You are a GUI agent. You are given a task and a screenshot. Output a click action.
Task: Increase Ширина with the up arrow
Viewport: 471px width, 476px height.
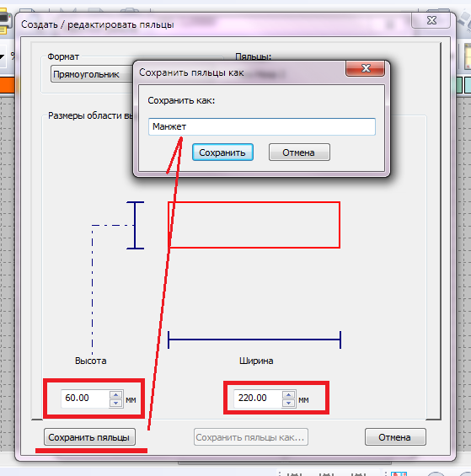point(288,394)
